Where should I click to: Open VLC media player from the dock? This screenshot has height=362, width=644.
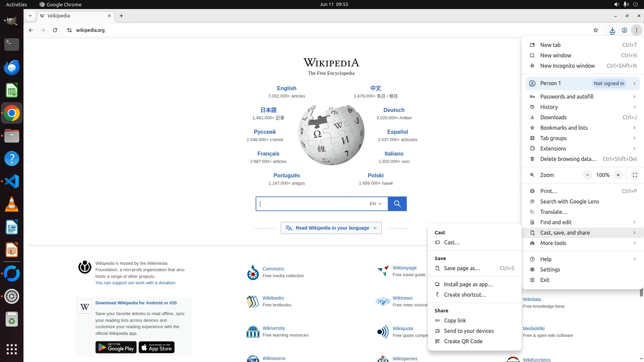click(12, 204)
